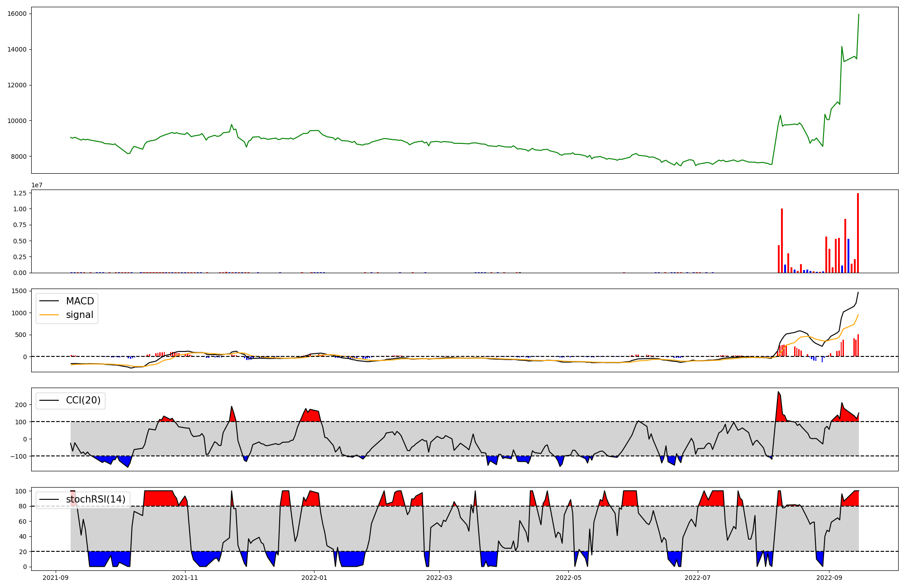Click the 16000 price axis label

(17, 14)
